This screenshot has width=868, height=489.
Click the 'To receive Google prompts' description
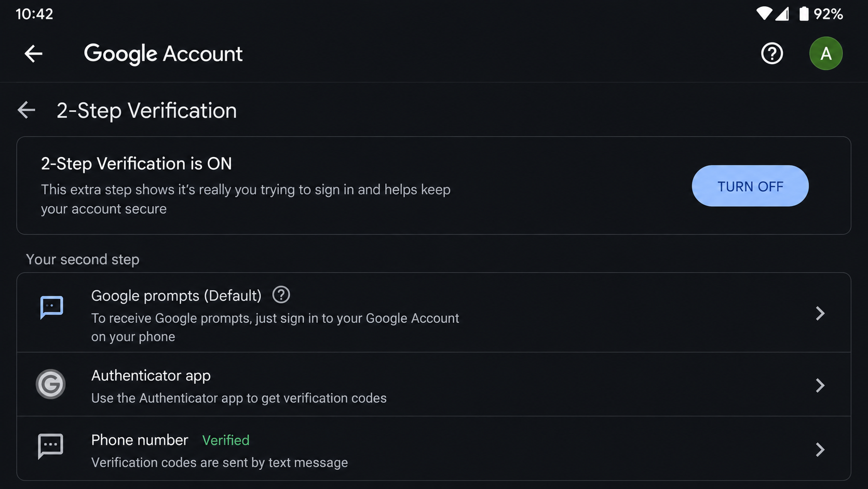275,327
